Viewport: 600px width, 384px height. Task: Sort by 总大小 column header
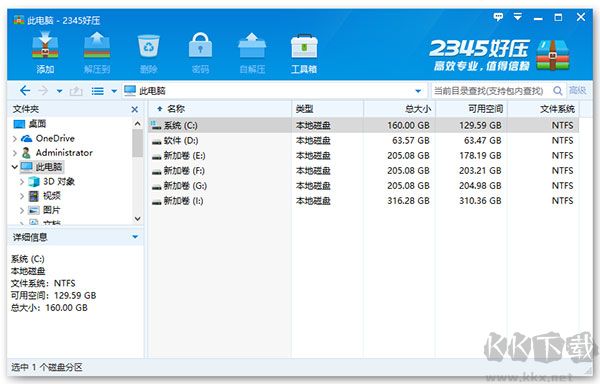pyautogui.click(x=400, y=109)
